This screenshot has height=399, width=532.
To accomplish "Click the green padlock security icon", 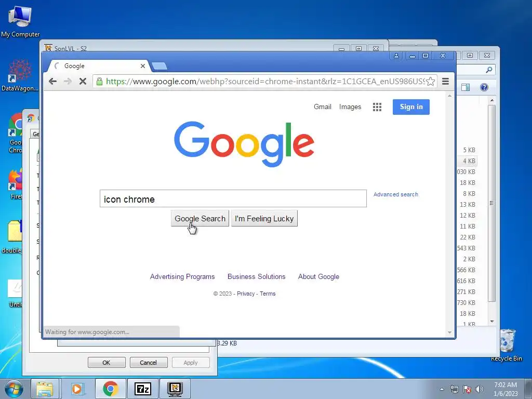I will pyautogui.click(x=99, y=82).
